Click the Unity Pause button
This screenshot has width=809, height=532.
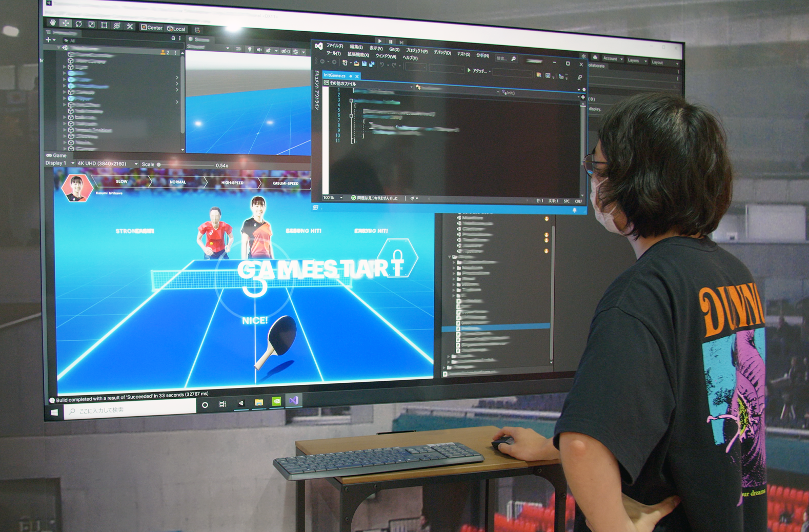point(391,42)
